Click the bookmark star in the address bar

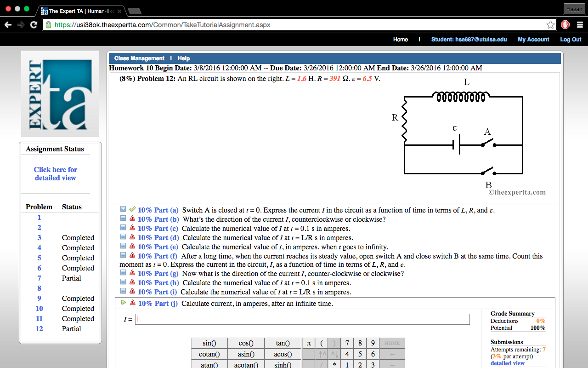pos(550,24)
